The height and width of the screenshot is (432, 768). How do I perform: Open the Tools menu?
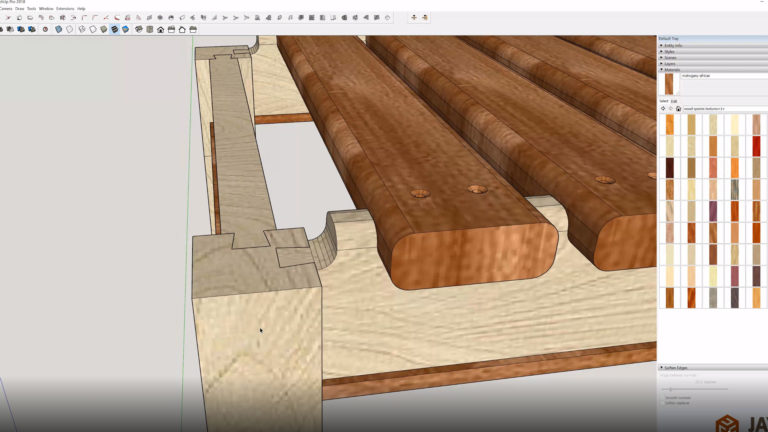coord(31,9)
